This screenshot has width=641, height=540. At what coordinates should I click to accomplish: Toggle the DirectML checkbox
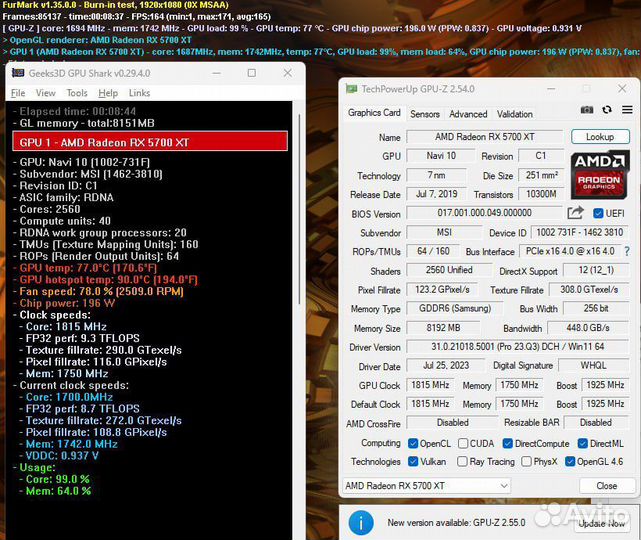583,444
